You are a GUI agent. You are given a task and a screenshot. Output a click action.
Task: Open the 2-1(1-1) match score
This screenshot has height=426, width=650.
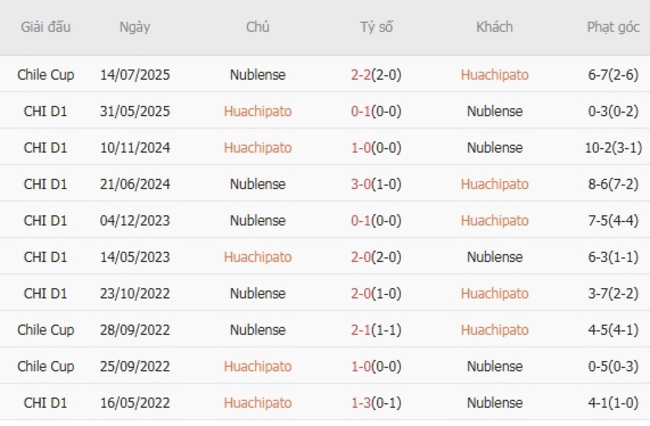[376, 330]
